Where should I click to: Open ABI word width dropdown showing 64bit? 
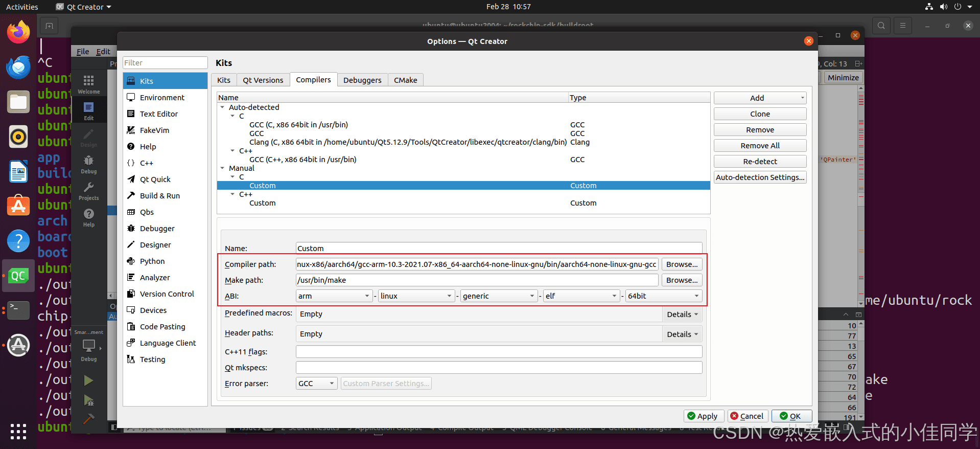tap(664, 296)
